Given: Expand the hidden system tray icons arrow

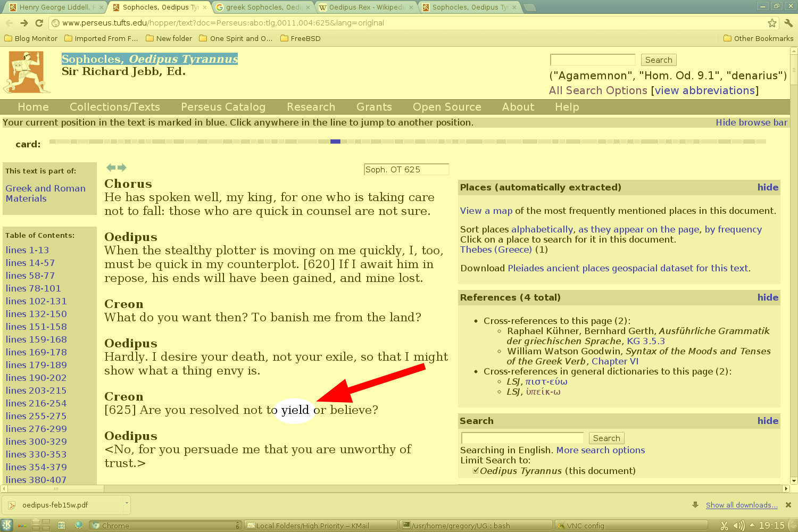Looking at the screenshot, I should 752,525.
